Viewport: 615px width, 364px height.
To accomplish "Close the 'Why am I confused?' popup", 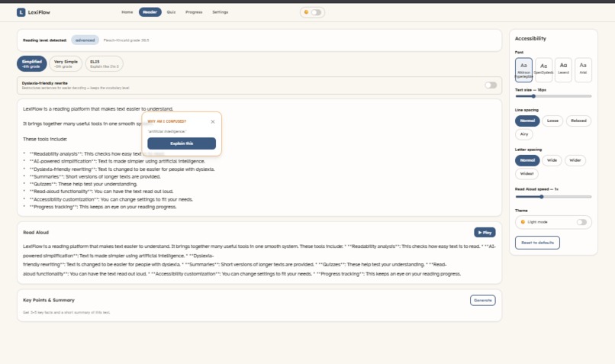I will click(x=213, y=121).
